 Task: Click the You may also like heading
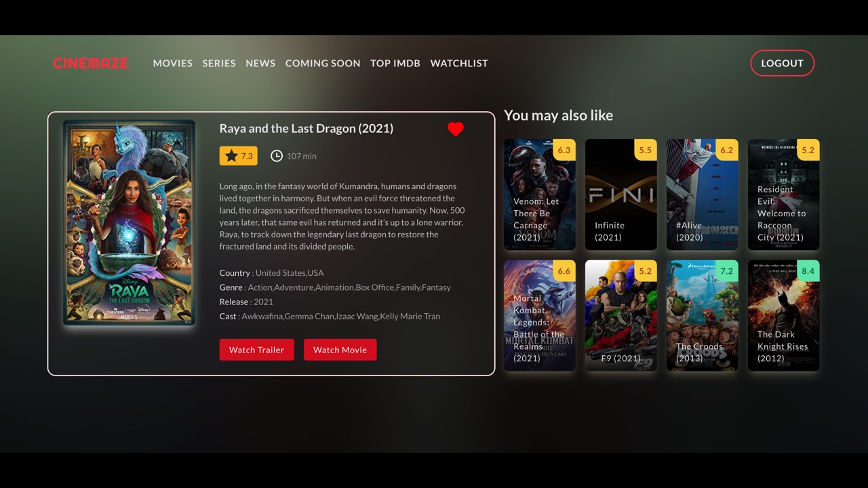[x=559, y=115]
